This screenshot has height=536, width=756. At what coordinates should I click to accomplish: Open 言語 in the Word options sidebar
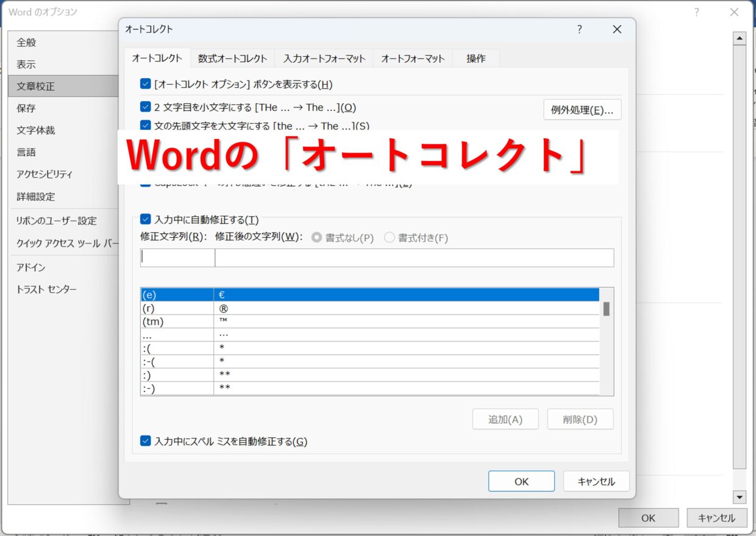(63, 152)
